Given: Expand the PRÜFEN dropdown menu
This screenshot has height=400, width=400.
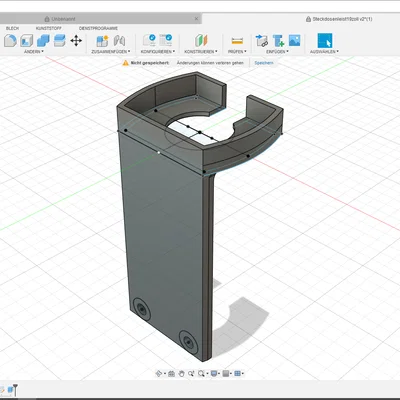Looking at the screenshot, I should click(x=237, y=52).
